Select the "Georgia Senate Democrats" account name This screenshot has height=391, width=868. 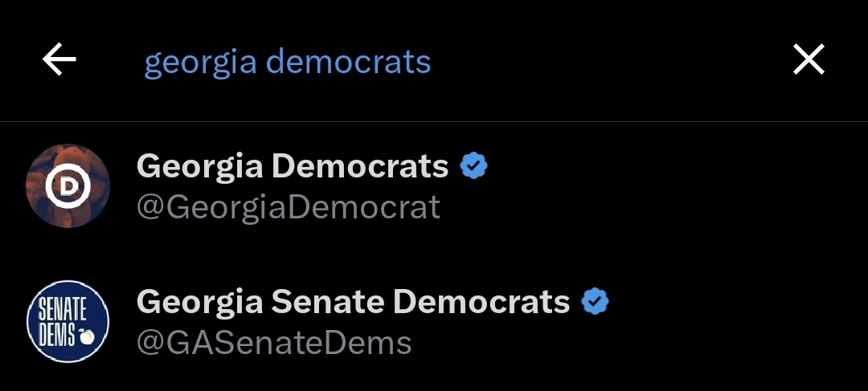coord(353,302)
